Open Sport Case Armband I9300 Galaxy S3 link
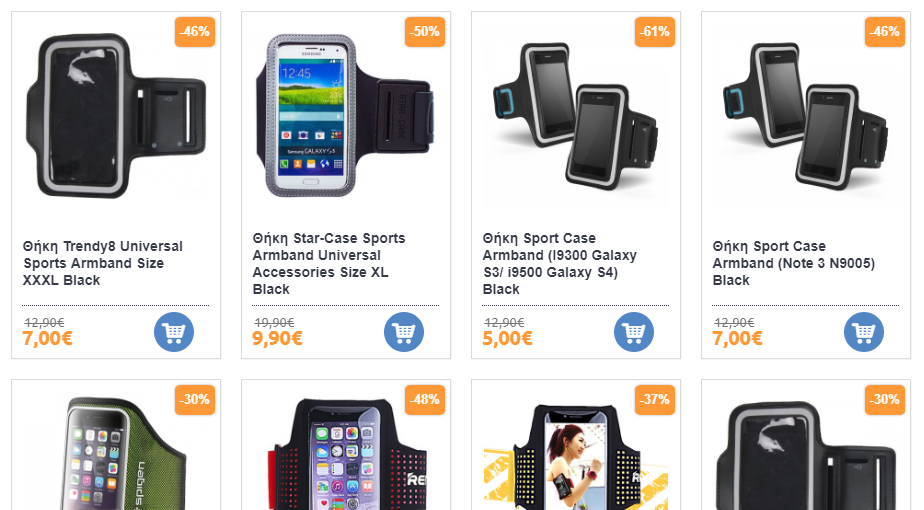Image resolution: width=924 pixels, height=510 pixels. point(559,264)
